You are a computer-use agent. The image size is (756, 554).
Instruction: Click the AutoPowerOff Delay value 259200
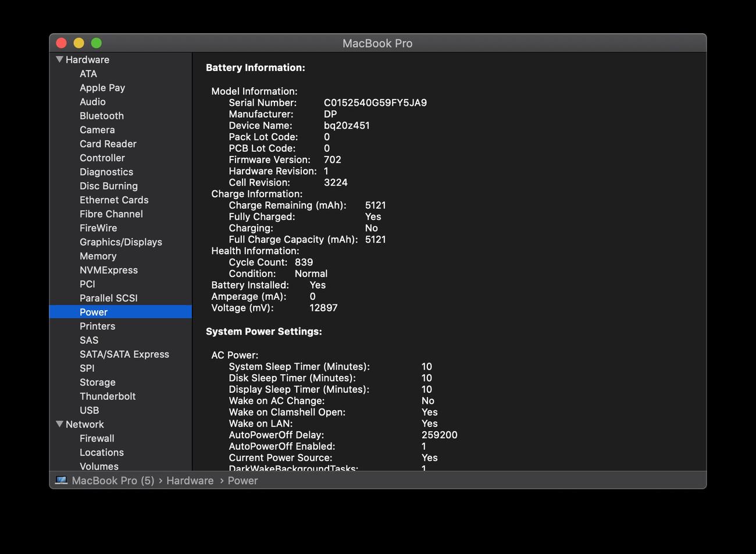(440, 435)
